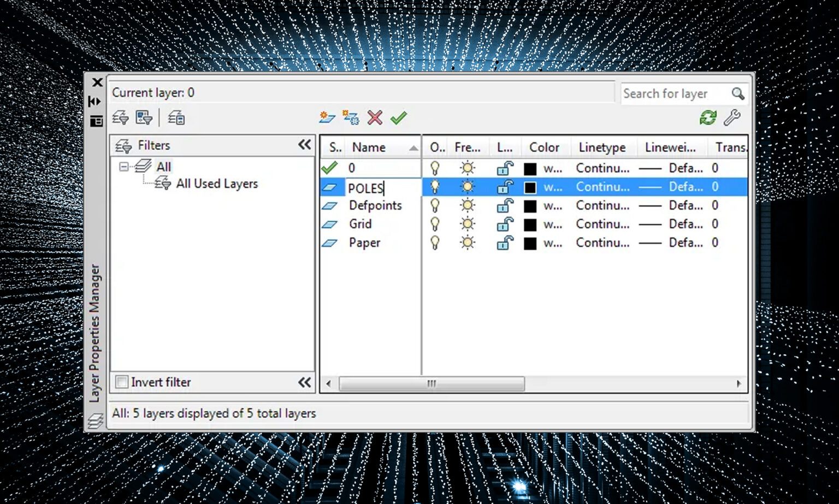839x504 pixels.
Task: Set the selected layer as current
Action: (398, 117)
